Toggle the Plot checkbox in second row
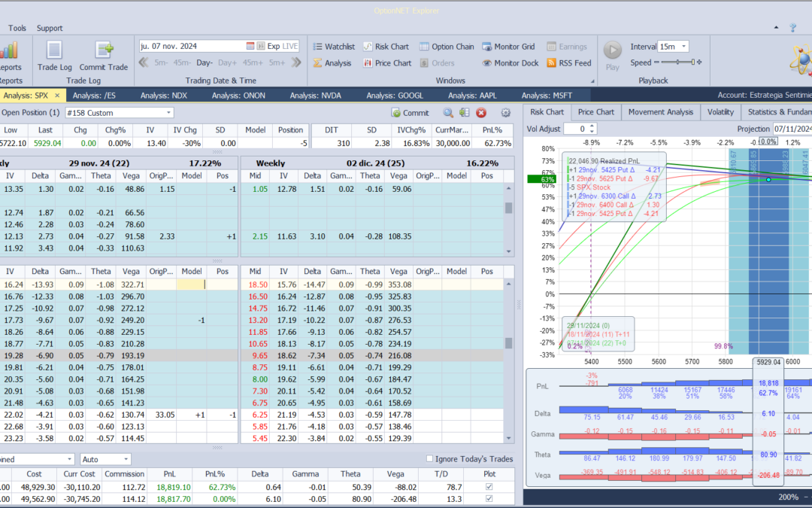Image resolution: width=812 pixels, height=508 pixels. (490, 500)
